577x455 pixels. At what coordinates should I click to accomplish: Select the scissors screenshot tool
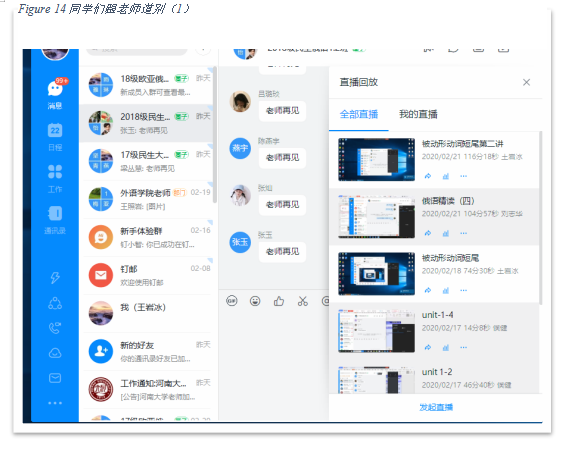[x=303, y=301]
